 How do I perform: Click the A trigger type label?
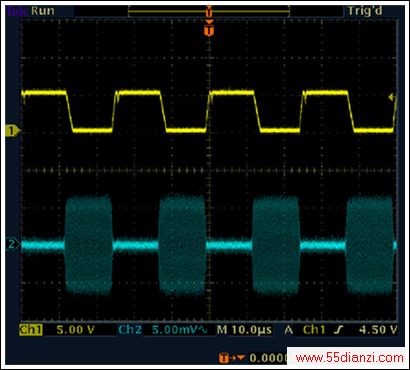tap(289, 330)
